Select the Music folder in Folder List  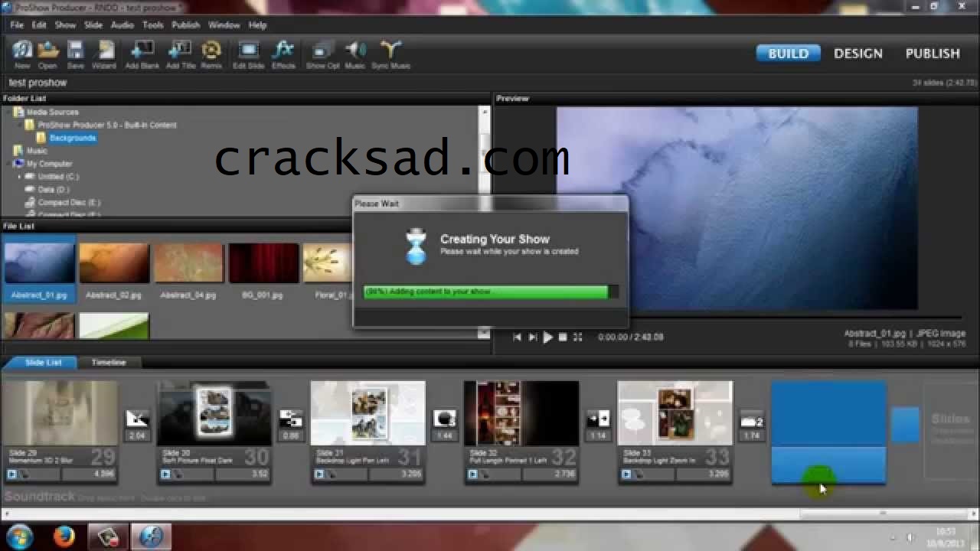tap(37, 151)
